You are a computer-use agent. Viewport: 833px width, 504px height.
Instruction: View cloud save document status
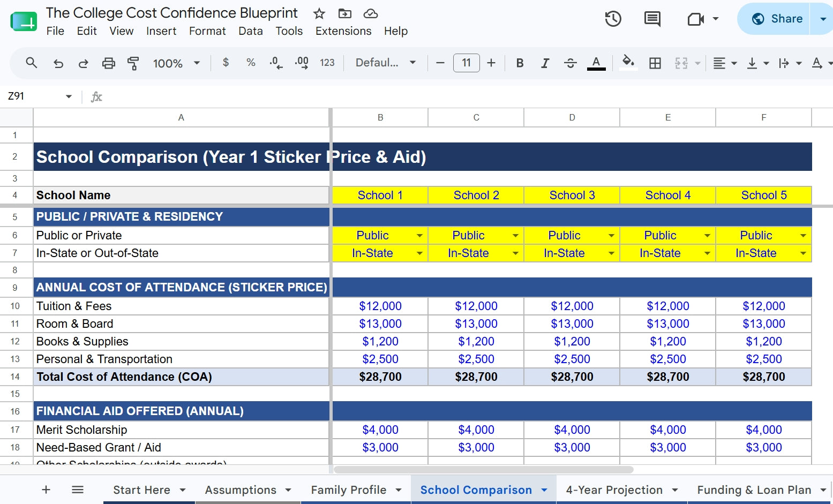click(x=371, y=13)
